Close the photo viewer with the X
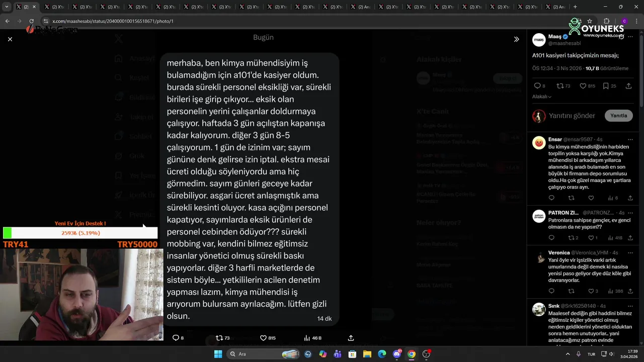 click(x=10, y=39)
